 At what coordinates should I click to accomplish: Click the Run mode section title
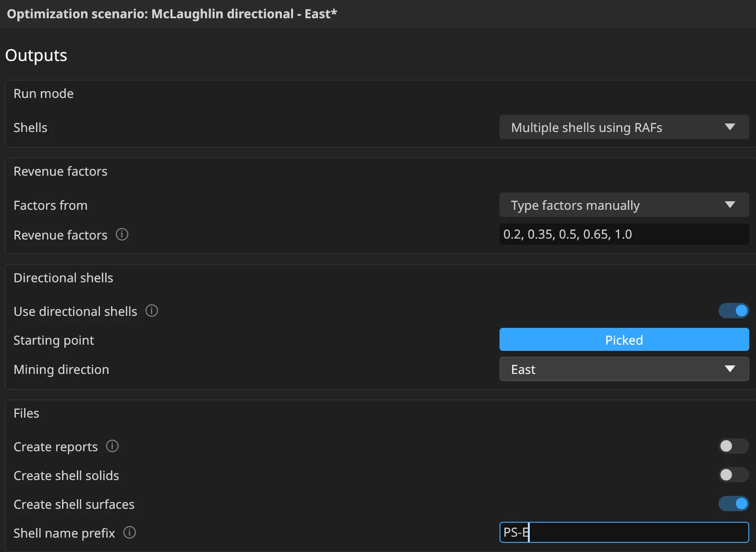pyautogui.click(x=44, y=94)
